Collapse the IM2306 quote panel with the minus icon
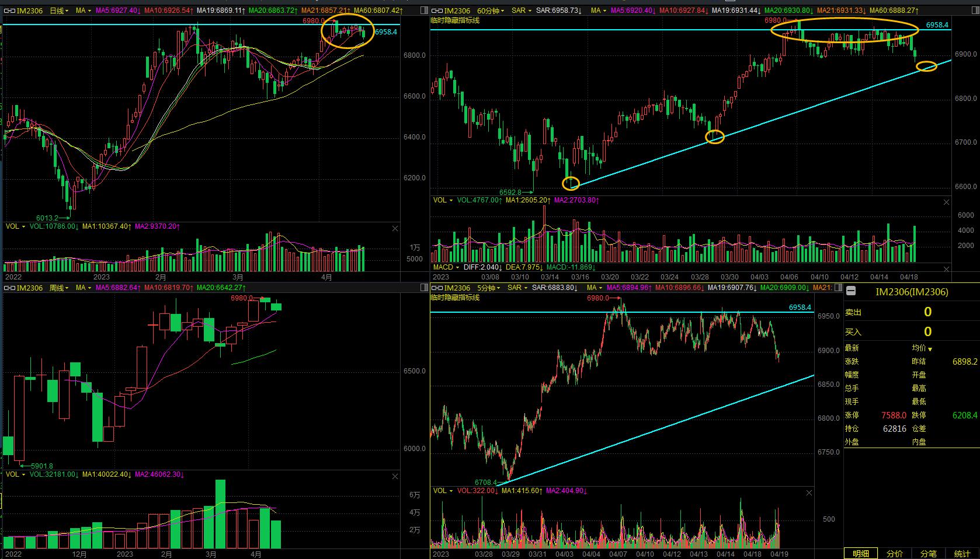Viewport: 980px width, 559px height. (851, 291)
